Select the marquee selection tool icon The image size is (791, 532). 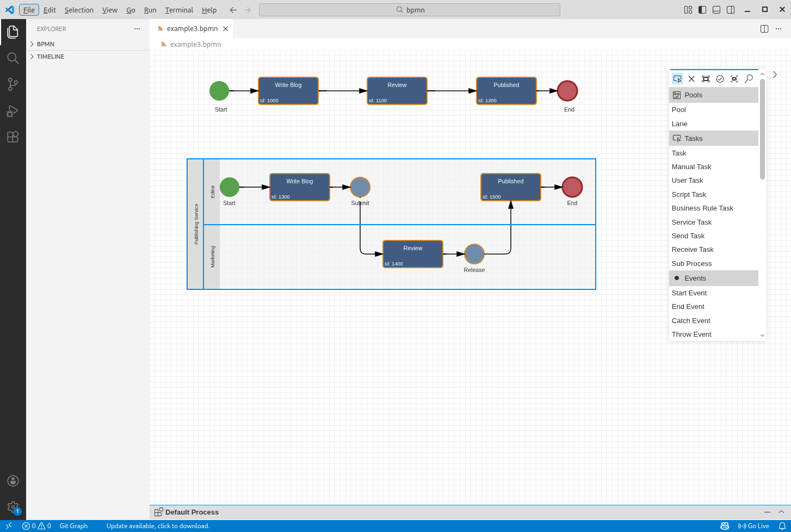pyautogui.click(x=706, y=79)
